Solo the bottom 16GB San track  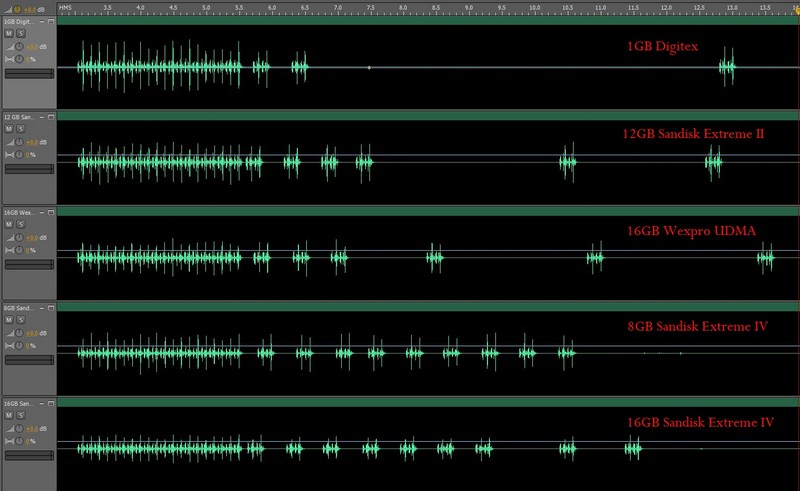point(20,415)
